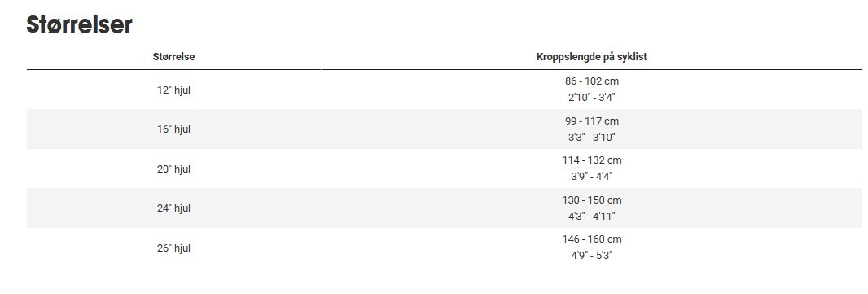Click the 12" hjul size cell

coord(173,90)
